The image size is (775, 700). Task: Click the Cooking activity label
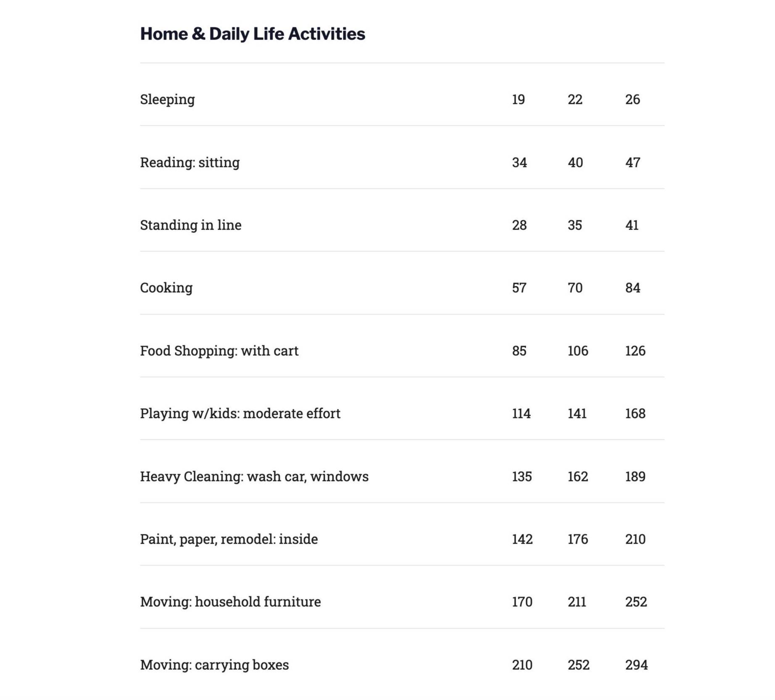click(166, 288)
